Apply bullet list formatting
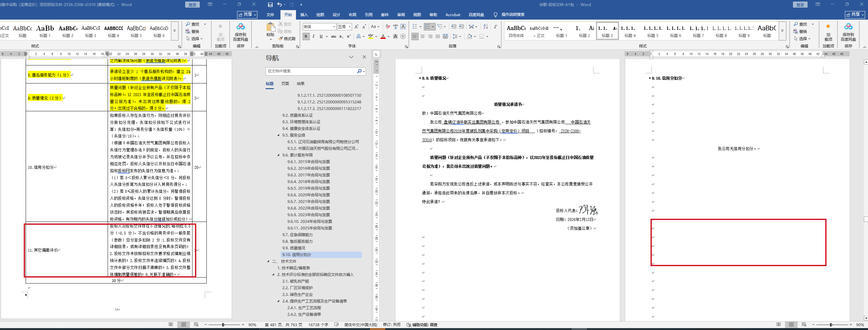 (x=415, y=27)
